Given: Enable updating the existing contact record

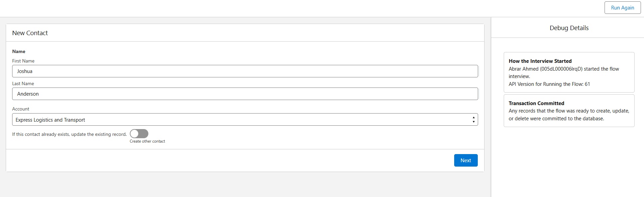Looking at the screenshot, I should pyautogui.click(x=139, y=134).
